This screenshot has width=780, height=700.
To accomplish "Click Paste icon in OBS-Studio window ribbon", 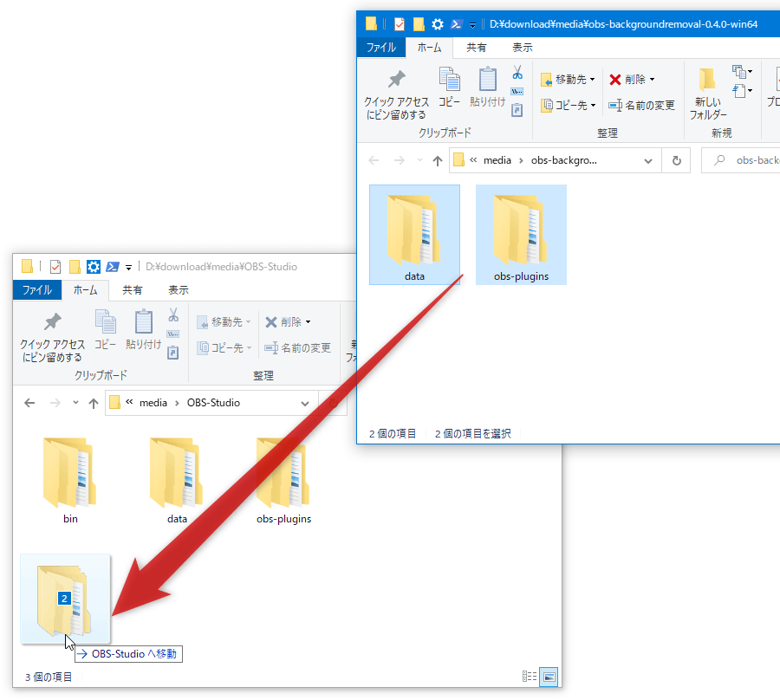I will [x=144, y=329].
